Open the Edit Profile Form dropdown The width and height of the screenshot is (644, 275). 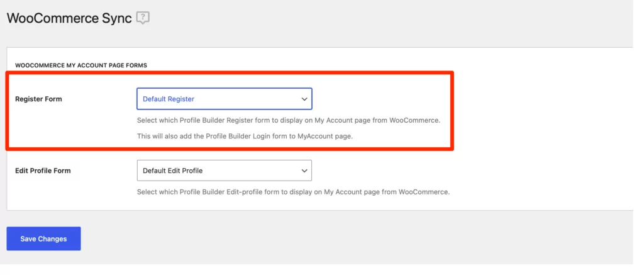(x=225, y=170)
